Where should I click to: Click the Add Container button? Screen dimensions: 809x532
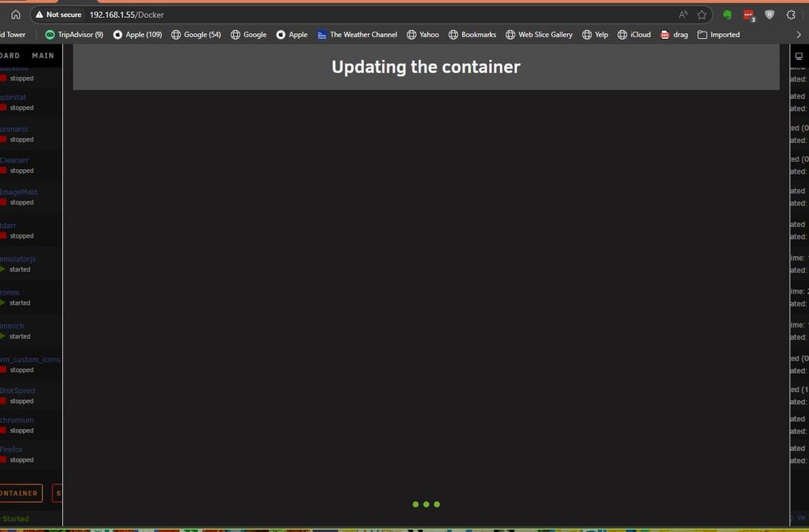pyautogui.click(x=21, y=493)
